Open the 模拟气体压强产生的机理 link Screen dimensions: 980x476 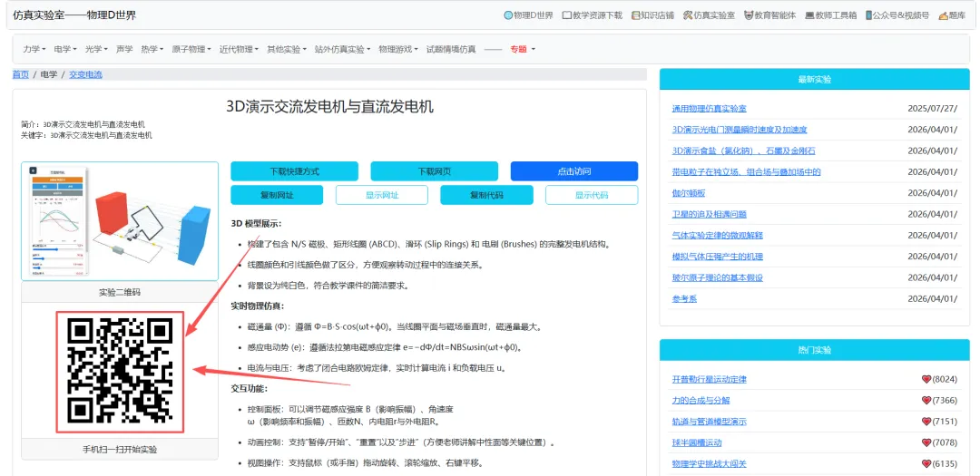tap(718, 257)
